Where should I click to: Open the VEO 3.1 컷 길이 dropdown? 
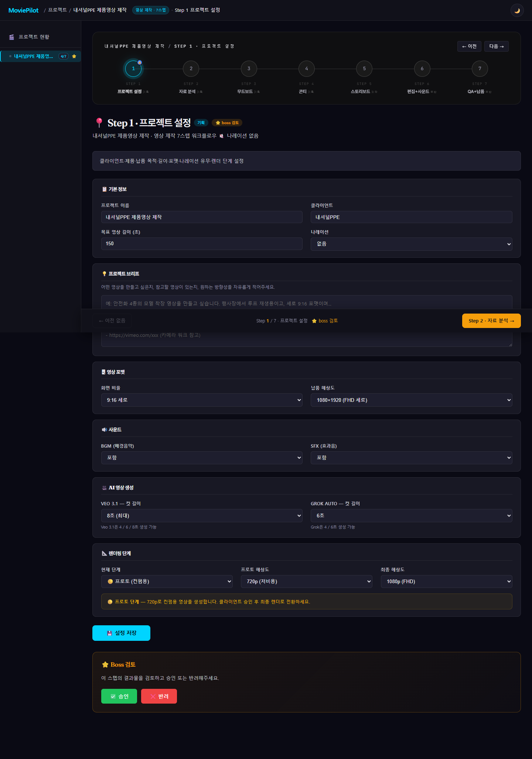[202, 516]
